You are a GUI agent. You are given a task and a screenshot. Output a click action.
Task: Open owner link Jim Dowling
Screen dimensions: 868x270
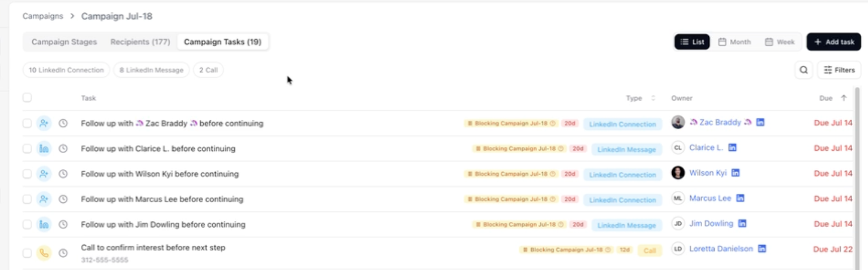pos(711,224)
